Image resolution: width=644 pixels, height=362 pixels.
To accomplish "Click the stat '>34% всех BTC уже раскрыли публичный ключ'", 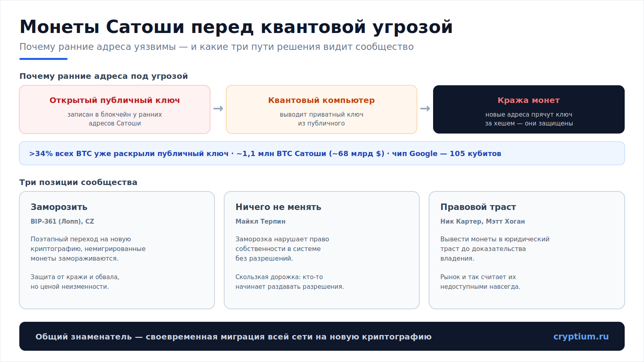I will 129,153.
